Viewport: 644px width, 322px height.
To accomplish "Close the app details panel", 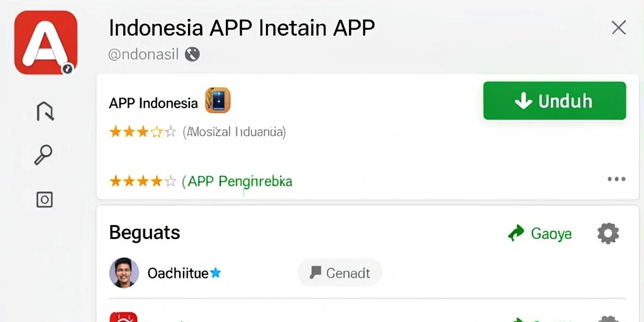I will coord(619,28).
